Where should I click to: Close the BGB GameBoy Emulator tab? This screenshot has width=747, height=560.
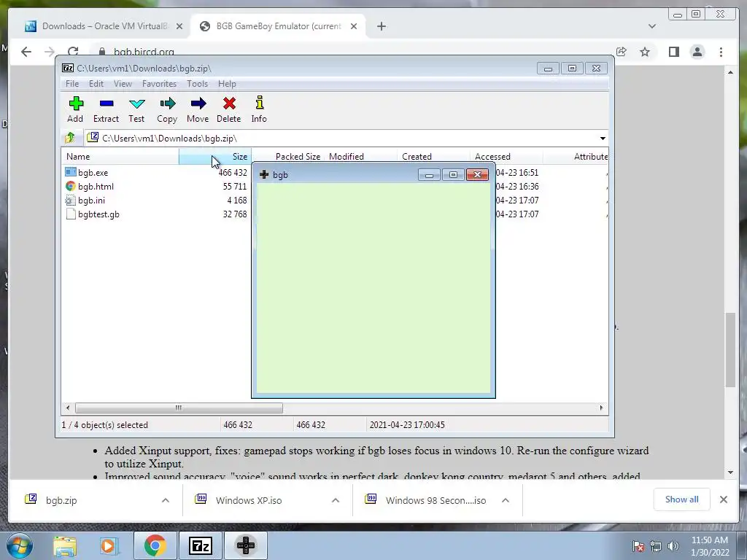click(354, 26)
